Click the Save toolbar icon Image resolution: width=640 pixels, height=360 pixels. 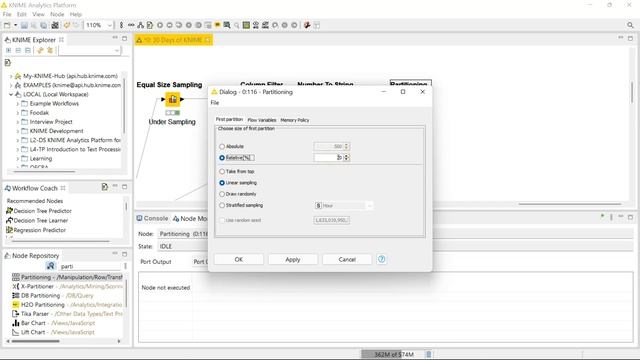pos(24,25)
